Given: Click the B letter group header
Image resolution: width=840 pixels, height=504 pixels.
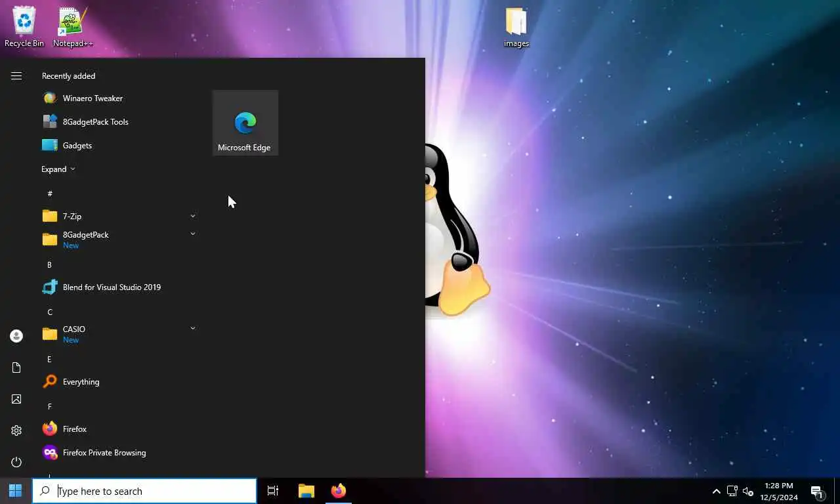Looking at the screenshot, I should pyautogui.click(x=49, y=264).
